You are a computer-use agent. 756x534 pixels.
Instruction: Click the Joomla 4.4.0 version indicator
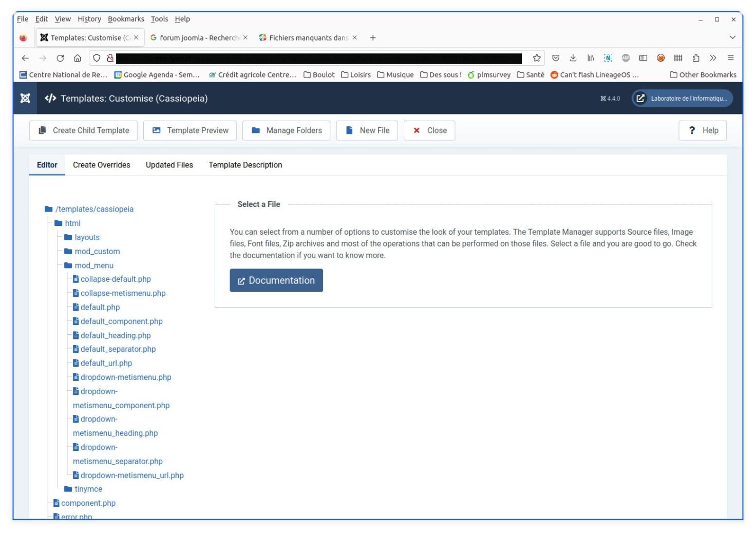tap(610, 99)
